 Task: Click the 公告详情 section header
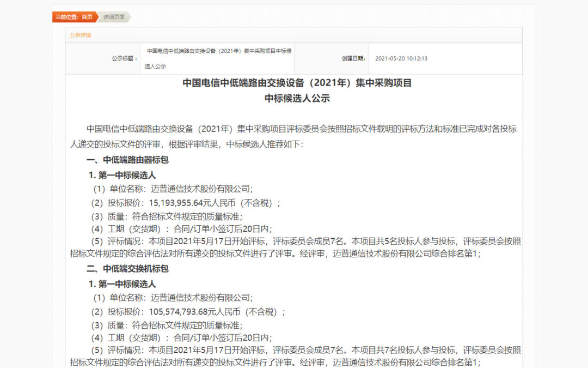coord(80,35)
